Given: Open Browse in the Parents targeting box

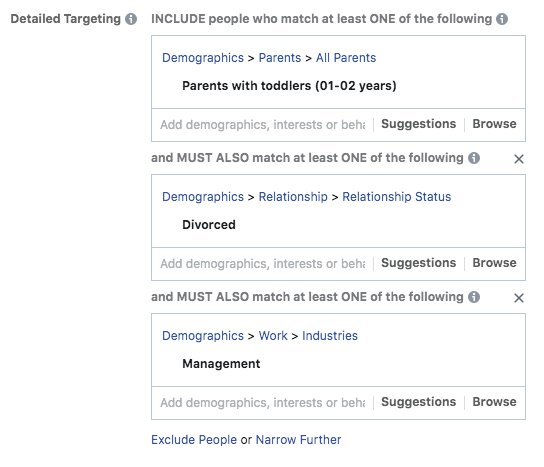Looking at the screenshot, I should click(494, 124).
